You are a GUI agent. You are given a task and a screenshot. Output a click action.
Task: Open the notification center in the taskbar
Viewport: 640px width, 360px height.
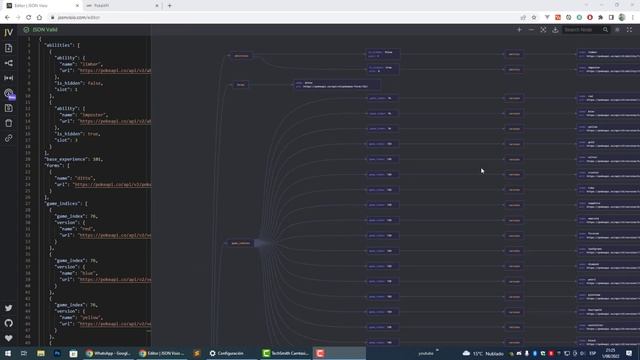[x=629, y=353]
